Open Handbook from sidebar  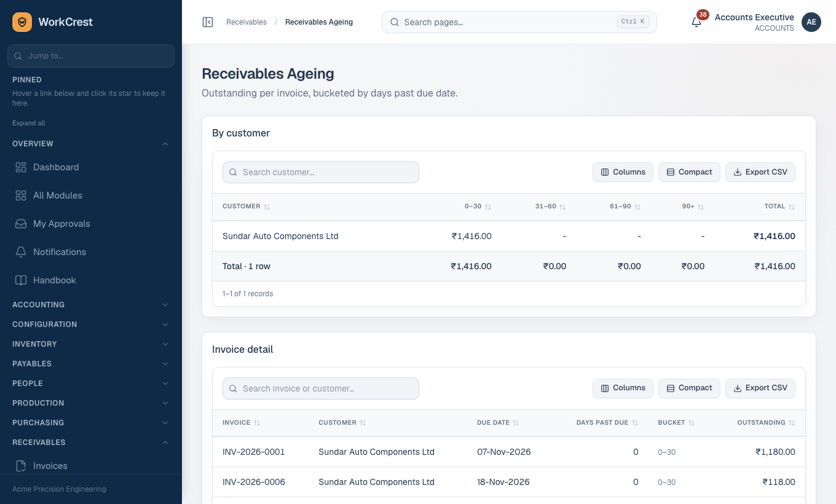(91, 280)
